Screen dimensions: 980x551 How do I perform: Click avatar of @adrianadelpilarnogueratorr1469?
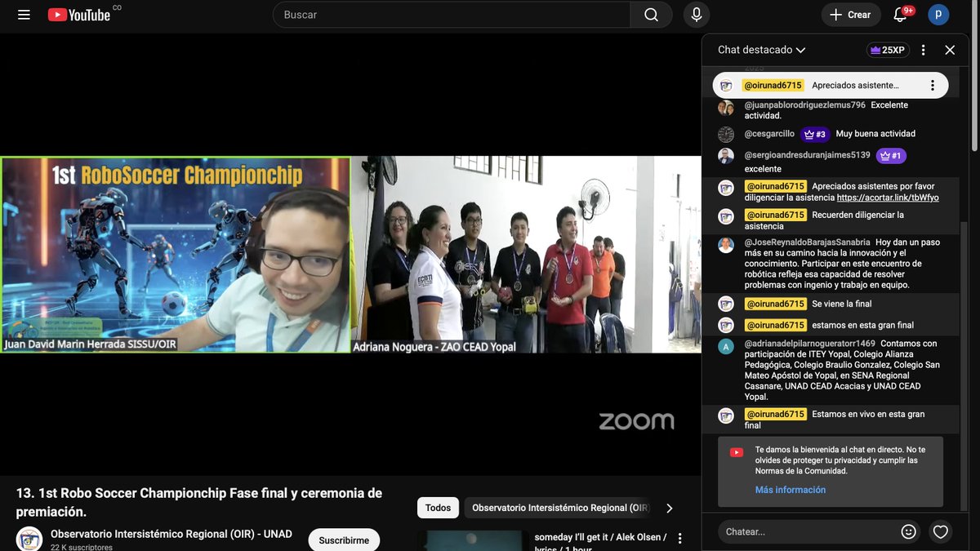726,346
